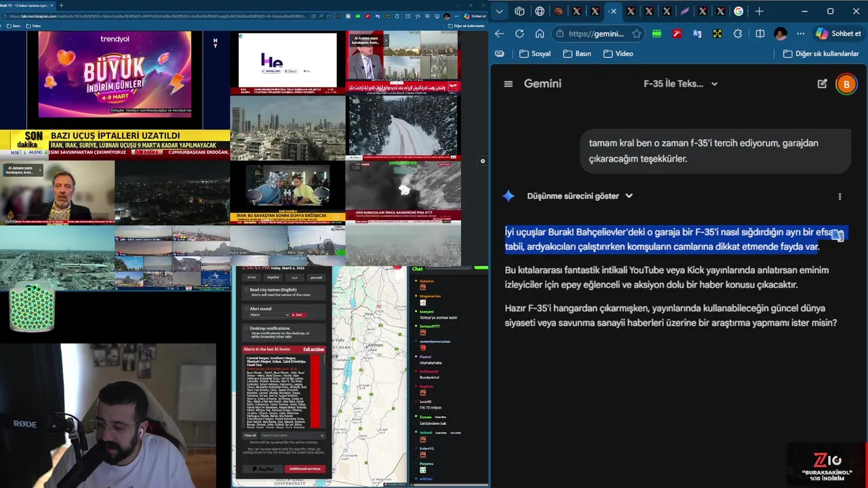Open Diğer sık kullanılanlar folder in right browser
Image resolution: width=868 pixels, height=488 pixels.
tap(821, 54)
